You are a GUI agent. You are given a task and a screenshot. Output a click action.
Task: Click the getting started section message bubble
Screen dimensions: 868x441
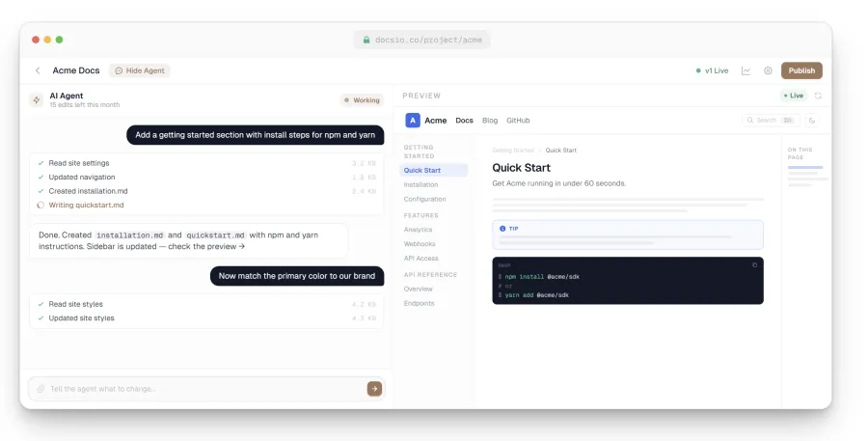tap(256, 135)
